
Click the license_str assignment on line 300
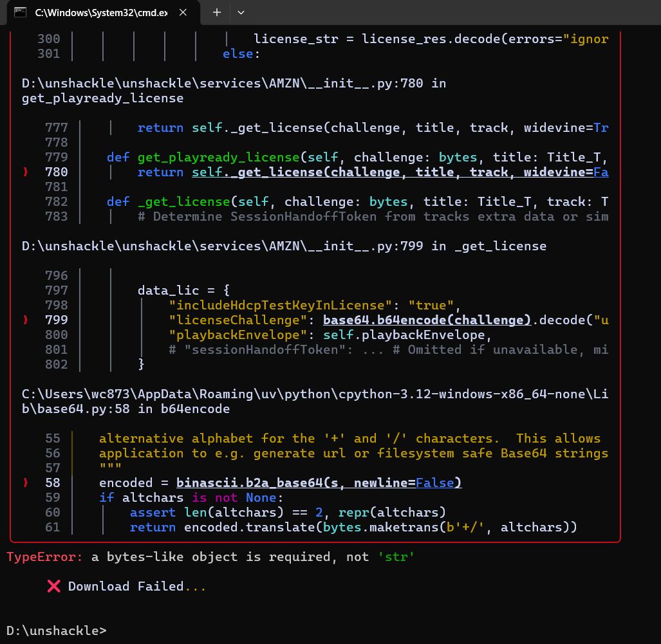click(431, 39)
